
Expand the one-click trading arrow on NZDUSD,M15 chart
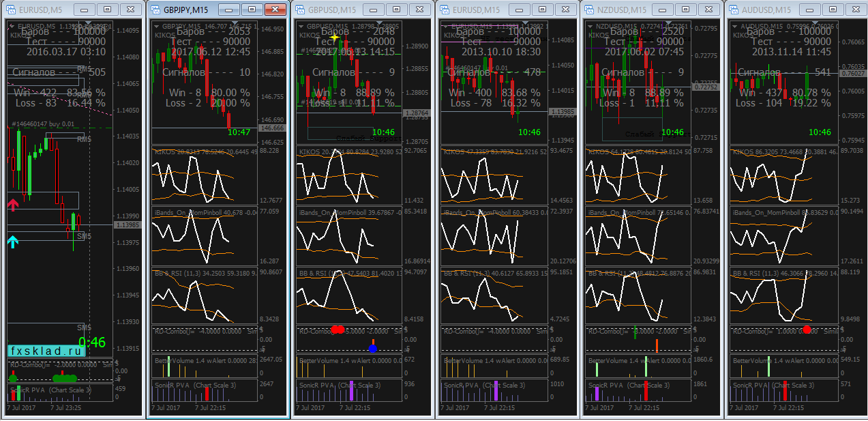tap(590, 26)
